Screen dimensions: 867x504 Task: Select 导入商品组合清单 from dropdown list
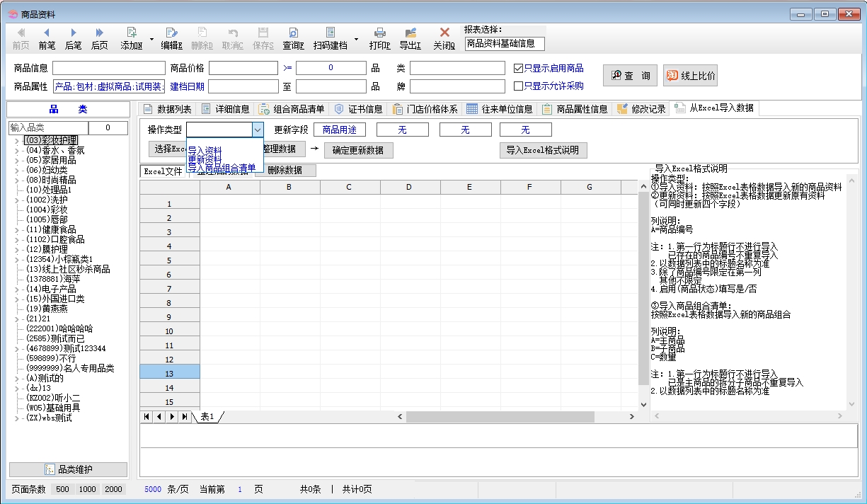pyautogui.click(x=222, y=168)
